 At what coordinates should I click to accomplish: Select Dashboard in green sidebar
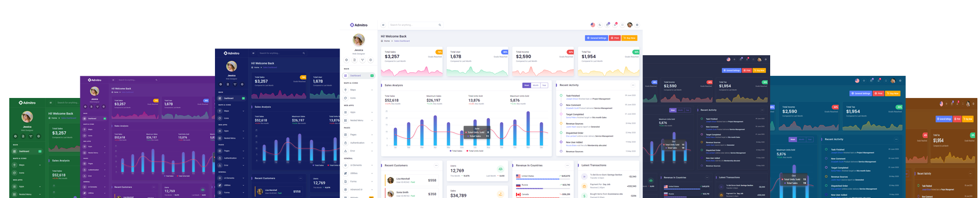click(27, 151)
